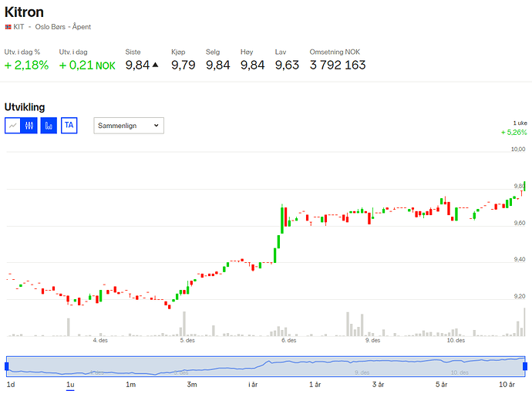Open the Sammenlign dropdown

click(x=129, y=126)
